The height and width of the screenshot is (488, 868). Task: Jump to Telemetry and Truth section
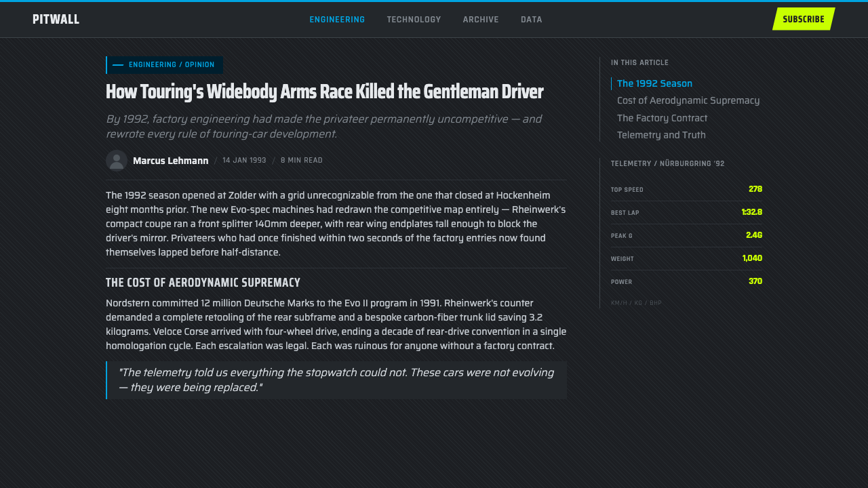coord(661,135)
